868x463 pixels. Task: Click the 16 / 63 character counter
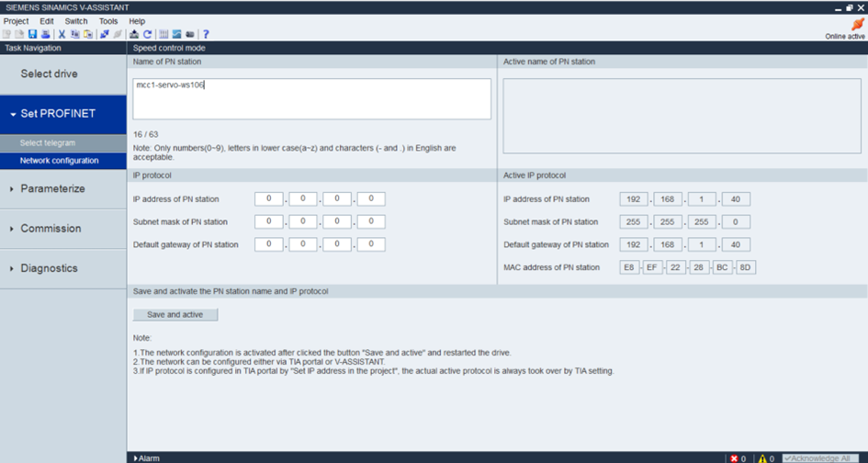[146, 134]
